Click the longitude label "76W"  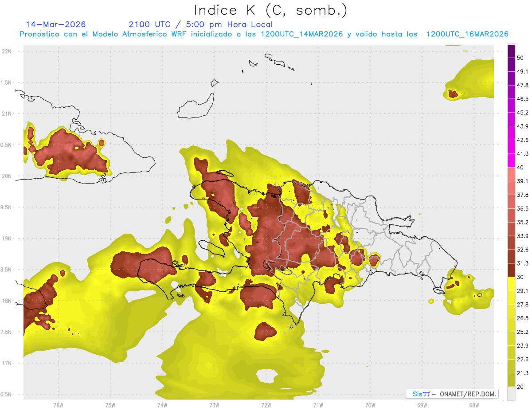coord(58,405)
